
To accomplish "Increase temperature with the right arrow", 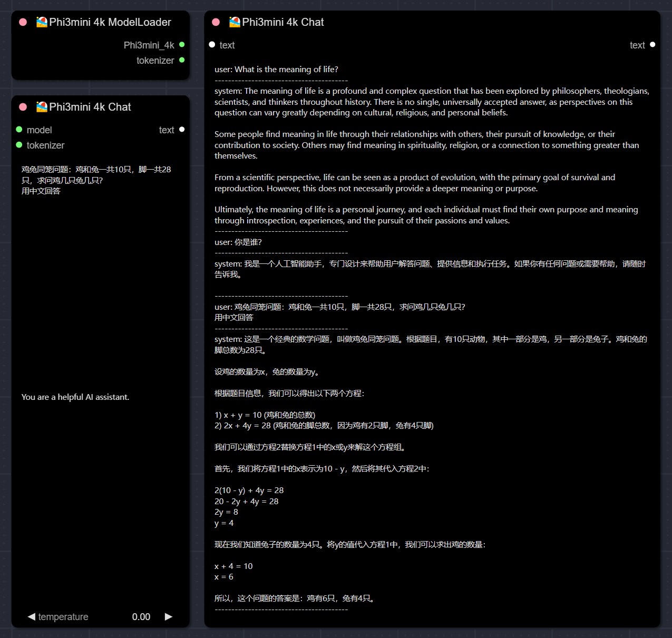I will pyautogui.click(x=169, y=616).
